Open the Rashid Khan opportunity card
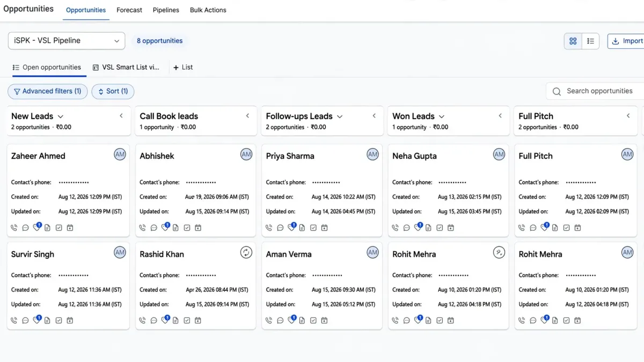Viewport: 644px width, 362px height. pos(195,285)
